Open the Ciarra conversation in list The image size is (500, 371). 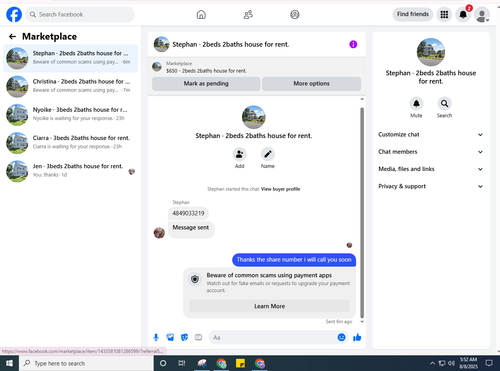(70, 143)
